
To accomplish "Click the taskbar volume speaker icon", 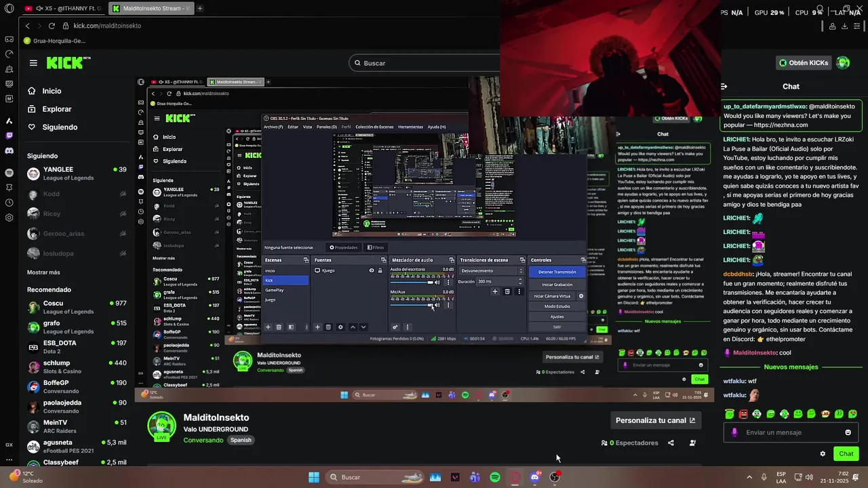I will pos(809,477).
